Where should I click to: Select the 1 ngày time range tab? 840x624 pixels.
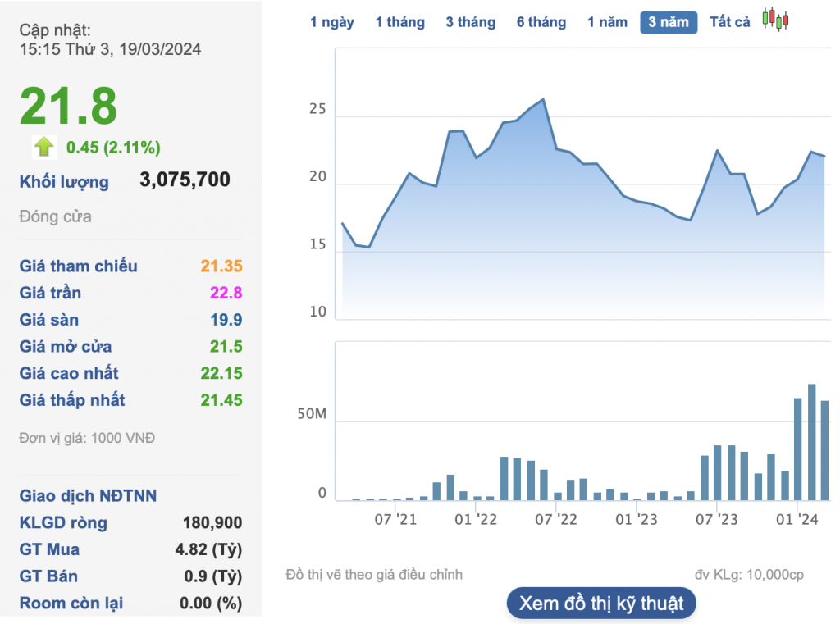[331, 22]
